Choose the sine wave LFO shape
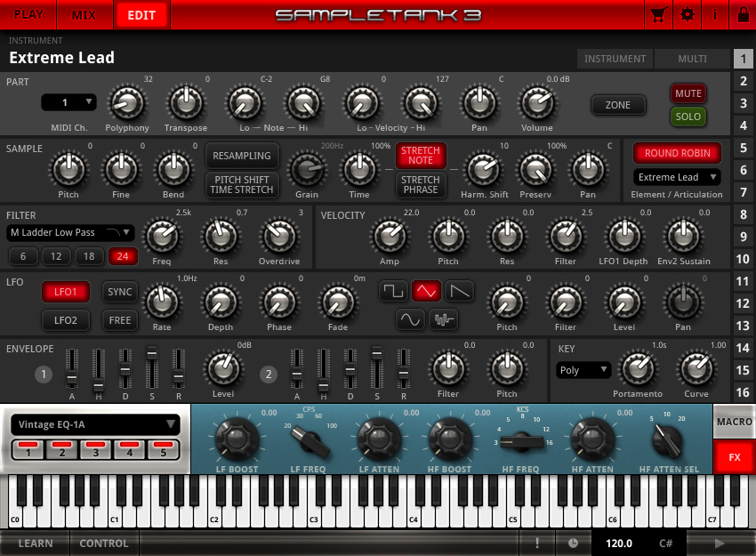The width and height of the screenshot is (756, 556). tap(410, 319)
